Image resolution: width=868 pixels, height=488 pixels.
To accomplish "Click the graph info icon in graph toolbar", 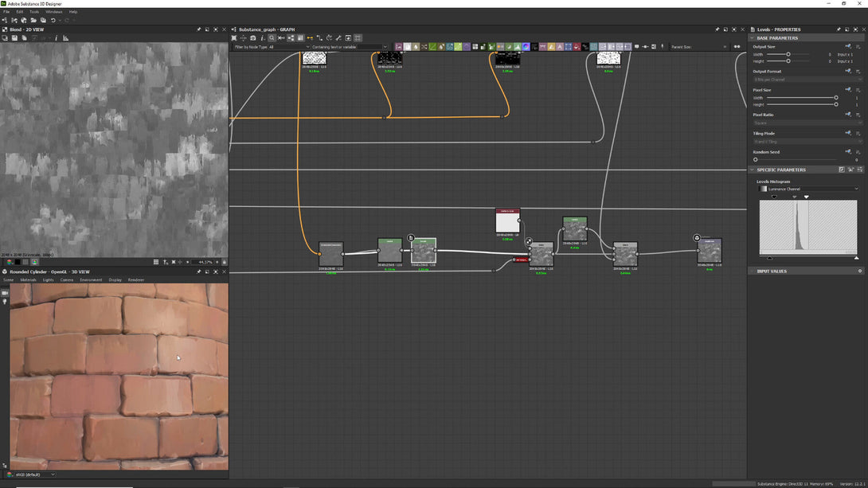I will (x=263, y=38).
